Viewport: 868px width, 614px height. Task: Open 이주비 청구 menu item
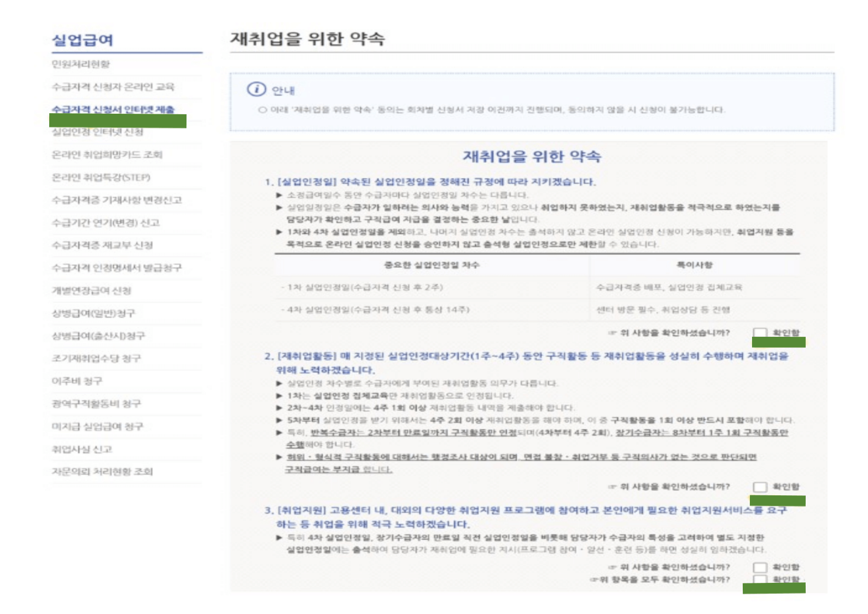[77, 381]
